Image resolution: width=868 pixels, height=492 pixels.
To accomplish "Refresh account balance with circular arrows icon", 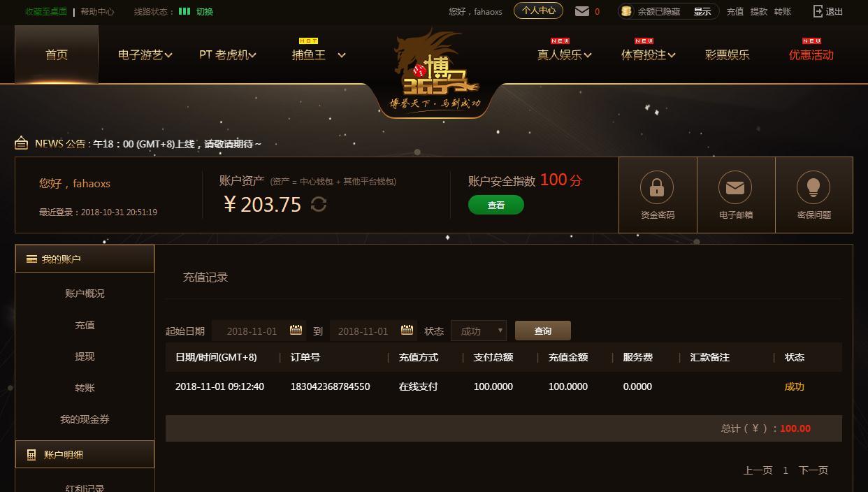I will tap(319, 204).
